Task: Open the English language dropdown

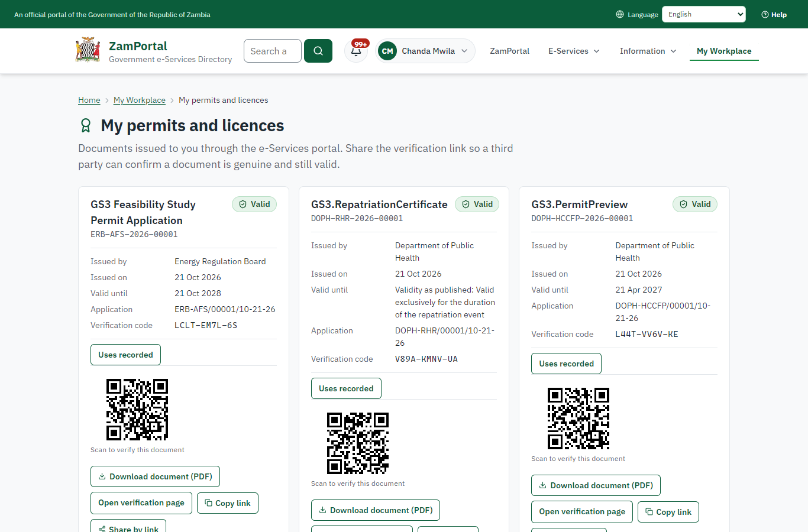Action: pyautogui.click(x=704, y=14)
